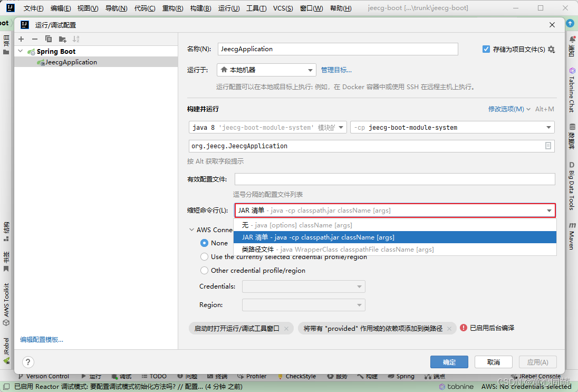Open the 工具(T) menu
The width and height of the screenshot is (578, 392).
[x=256, y=8]
